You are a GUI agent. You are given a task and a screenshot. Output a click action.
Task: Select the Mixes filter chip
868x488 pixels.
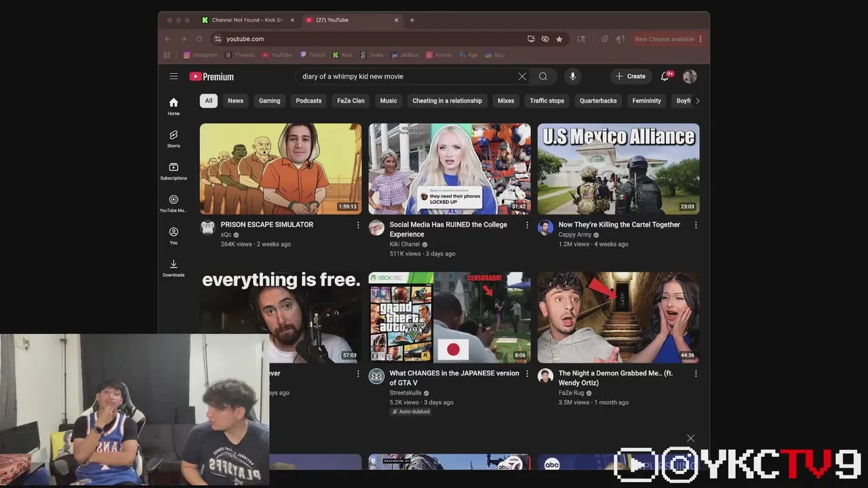pos(506,101)
